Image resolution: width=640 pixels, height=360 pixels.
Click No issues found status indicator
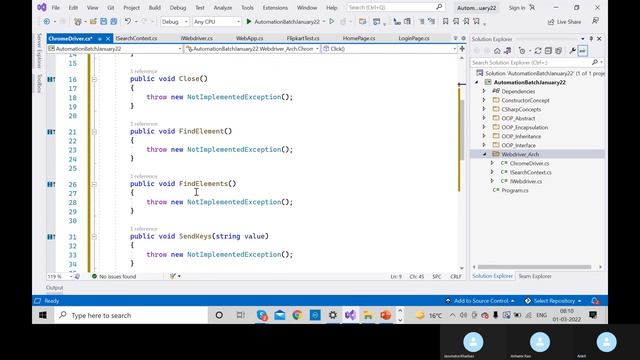click(x=114, y=276)
